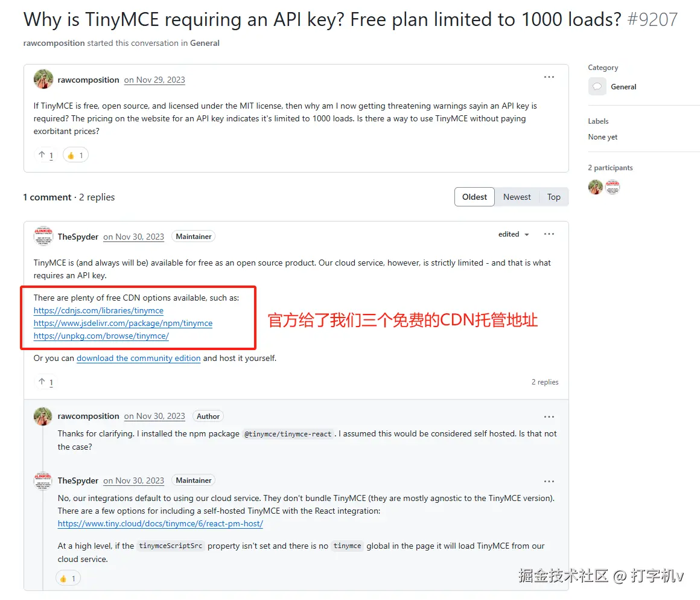Sort comments by Top

click(553, 197)
